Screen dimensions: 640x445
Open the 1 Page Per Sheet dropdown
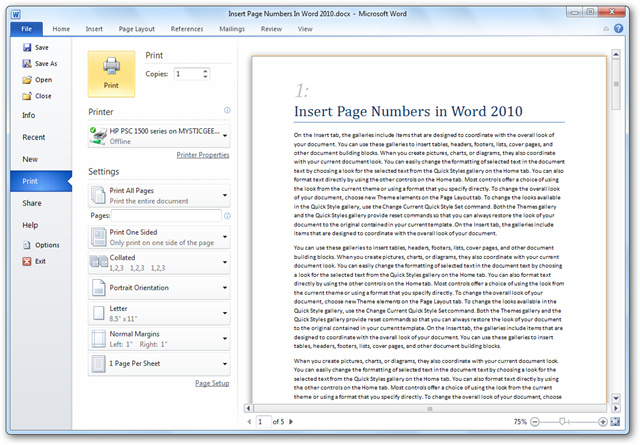tap(159, 364)
